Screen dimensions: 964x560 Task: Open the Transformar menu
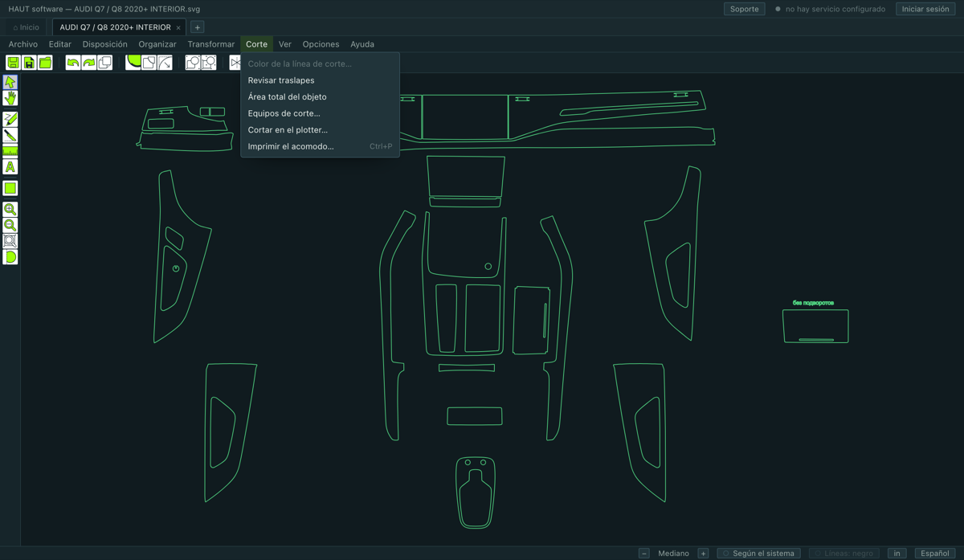(x=211, y=44)
